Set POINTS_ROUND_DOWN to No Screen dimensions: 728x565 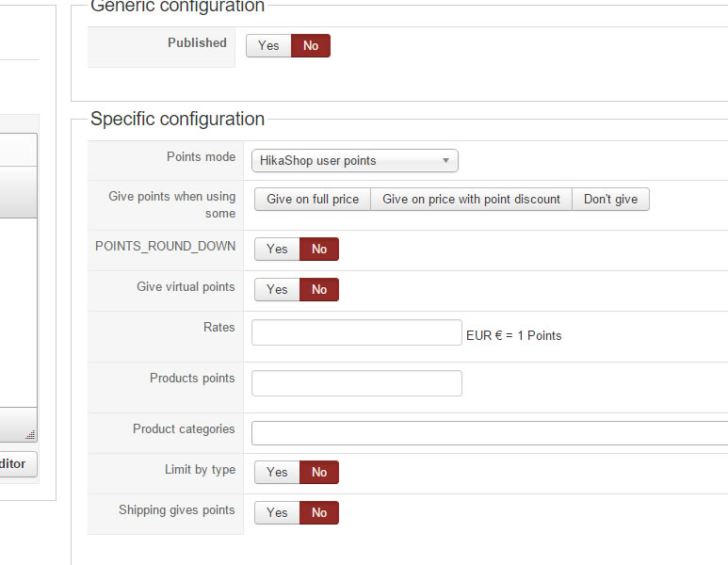point(319,250)
